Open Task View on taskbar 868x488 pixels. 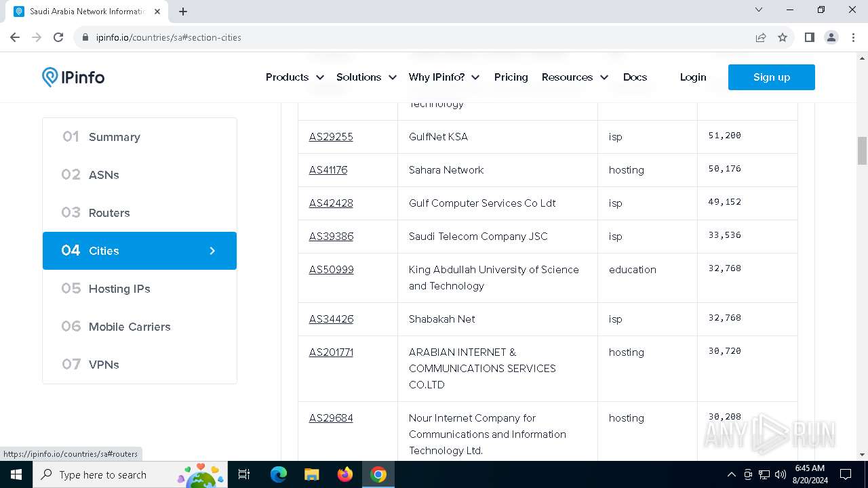(x=244, y=474)
